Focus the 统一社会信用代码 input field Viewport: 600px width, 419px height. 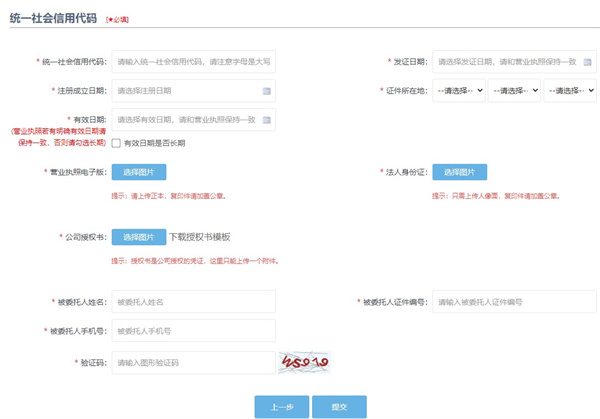(x=194, y=62)
